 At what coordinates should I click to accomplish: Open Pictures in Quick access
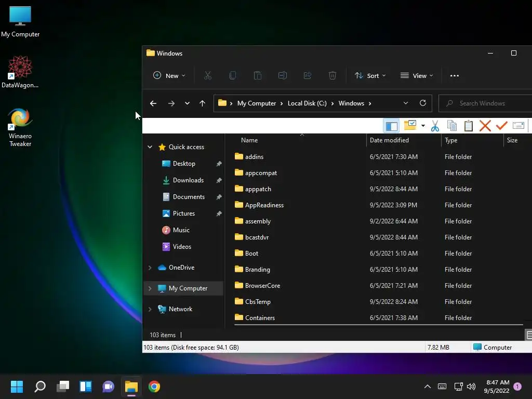coord(183,214)
